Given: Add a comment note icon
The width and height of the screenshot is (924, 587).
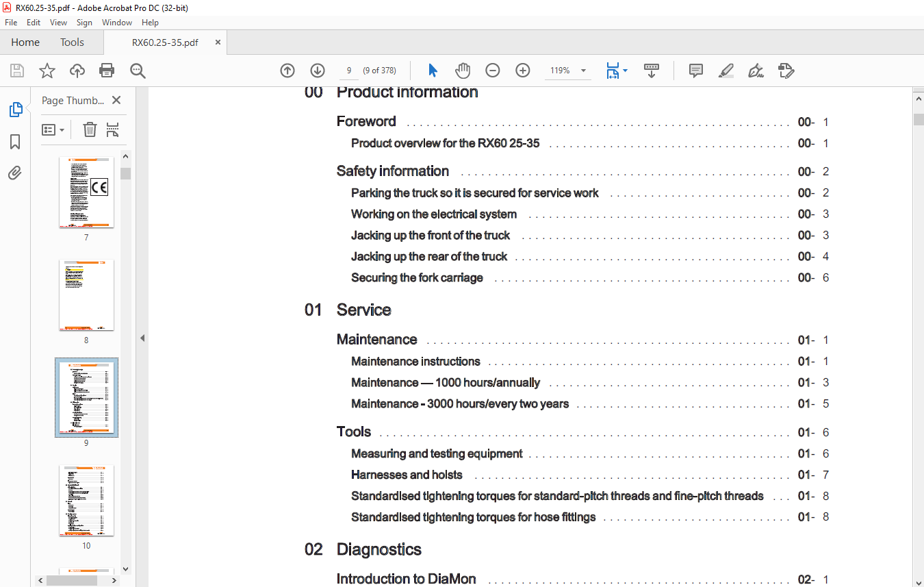Looking at the screenshot, I should (696, 71).
